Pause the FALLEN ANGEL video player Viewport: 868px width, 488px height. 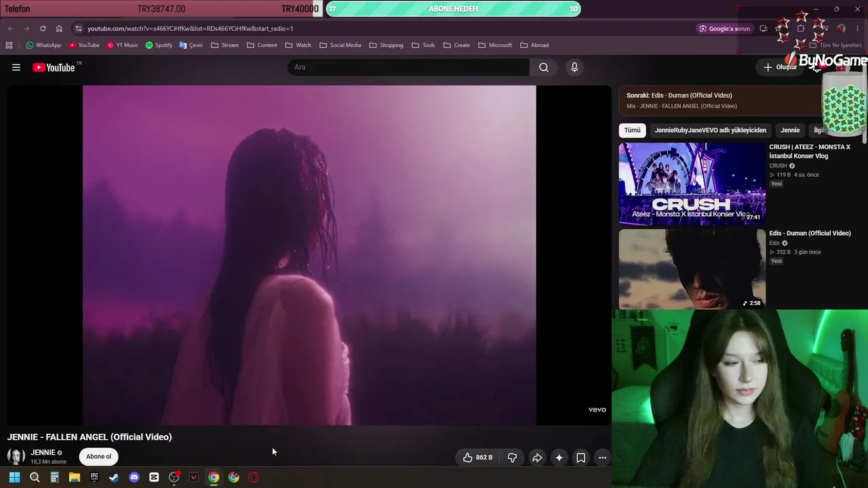coord(309,255)
